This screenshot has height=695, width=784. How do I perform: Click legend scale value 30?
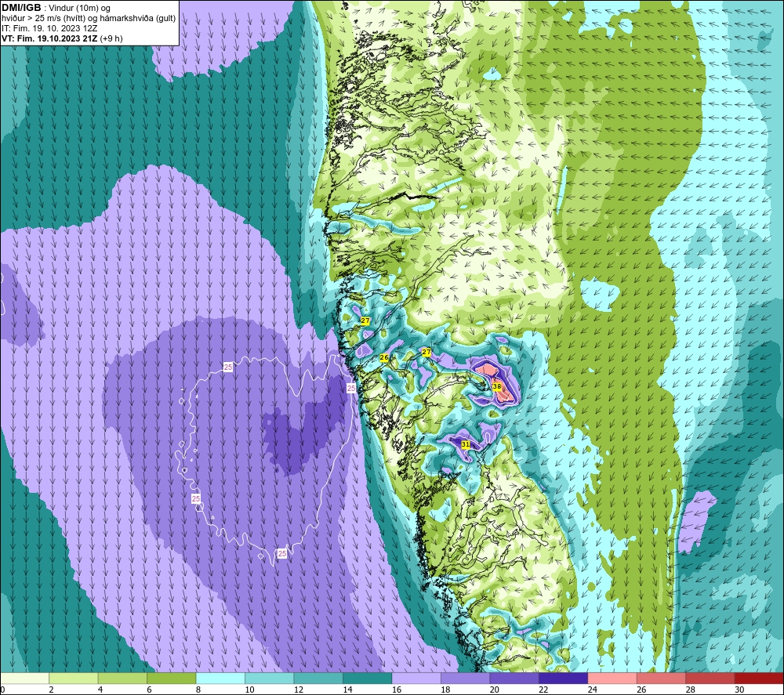coord(739,690)
